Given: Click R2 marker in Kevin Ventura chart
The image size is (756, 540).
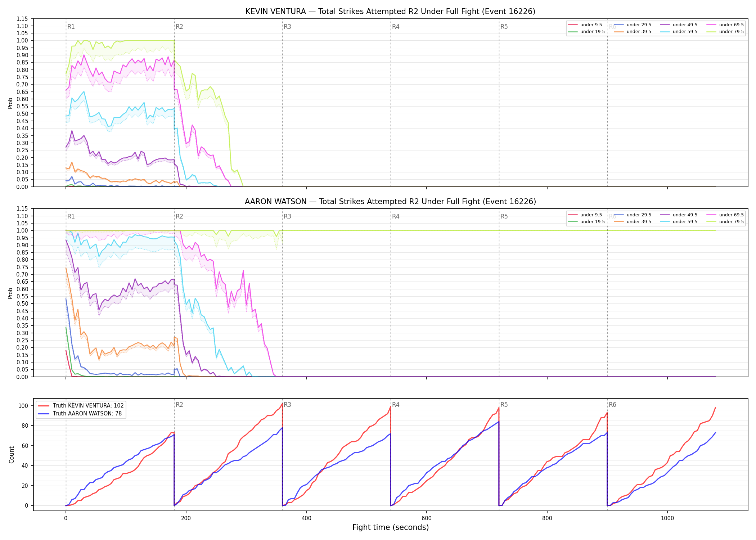Looking at the screenshot, I should 179,27.
